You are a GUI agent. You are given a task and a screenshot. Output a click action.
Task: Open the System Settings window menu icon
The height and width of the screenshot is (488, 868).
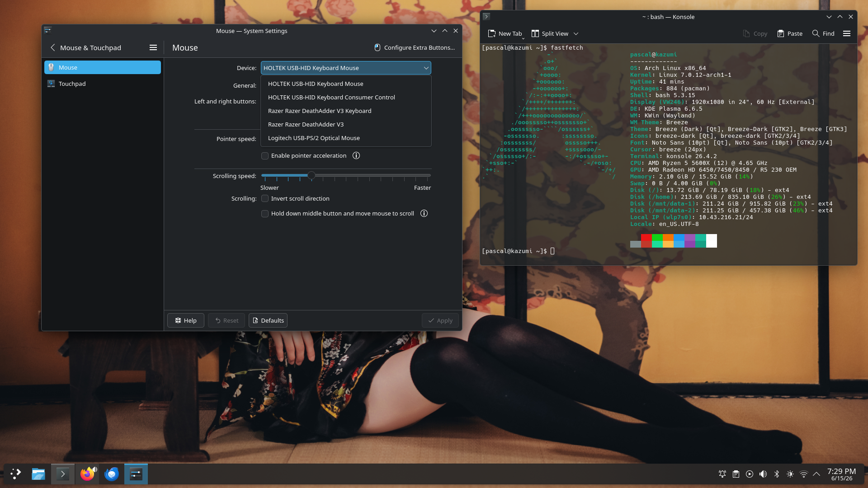pos(48,30)
